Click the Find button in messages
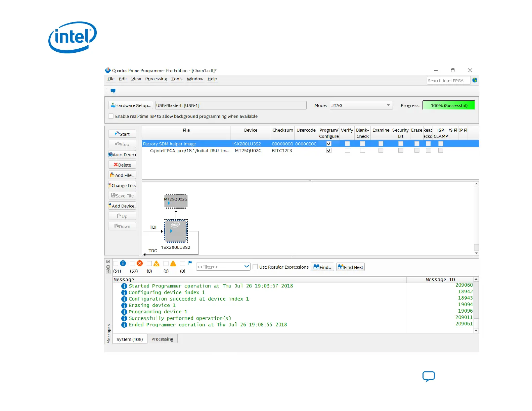This screenshot has width=532, height=411. tap(322, 267)
